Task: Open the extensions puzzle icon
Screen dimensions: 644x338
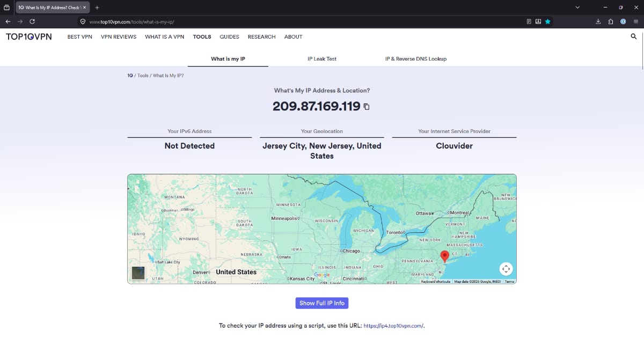Action: 611,21
